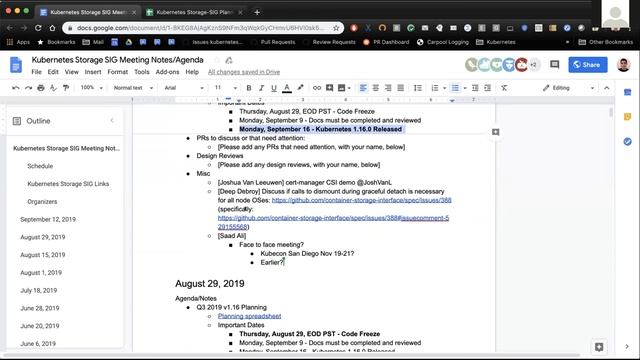Select Organizers in the outline
Screen dimensions: 640x360
pos(42,202)
